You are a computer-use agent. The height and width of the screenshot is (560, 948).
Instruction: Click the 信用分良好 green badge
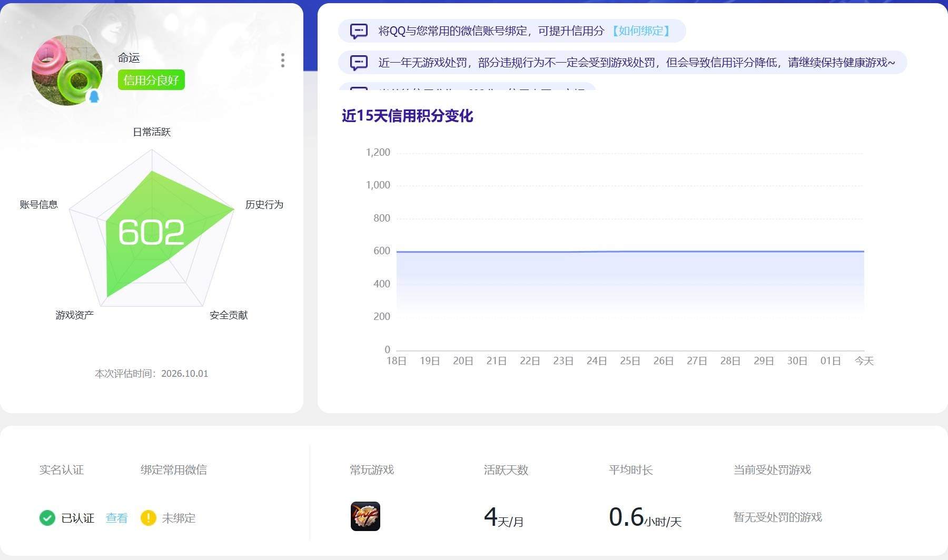coord(151,80)
